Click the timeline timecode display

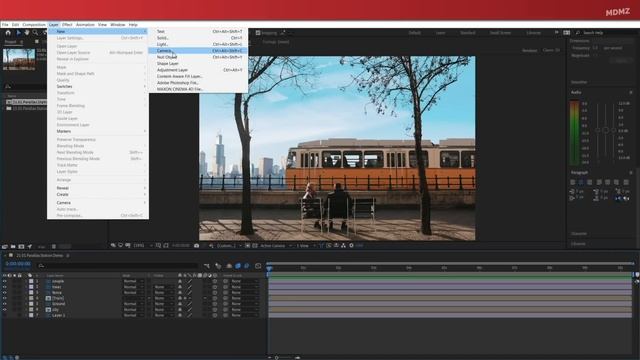point(18,264)
